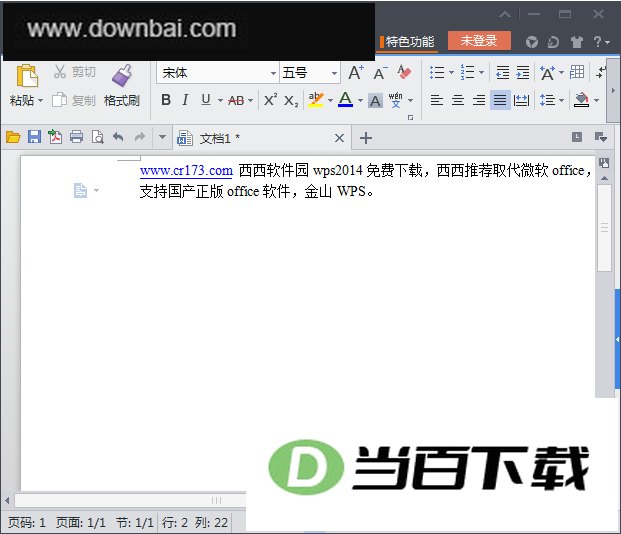Image resolution: width=621 pixels, height=534 pixels.
Task: Clear formatting with eraser icon
Action: click(x=404, y=72)
